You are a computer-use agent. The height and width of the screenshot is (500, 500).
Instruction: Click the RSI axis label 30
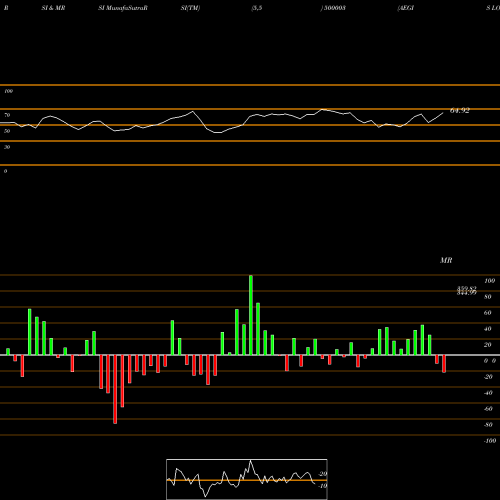tap(7, 147)
